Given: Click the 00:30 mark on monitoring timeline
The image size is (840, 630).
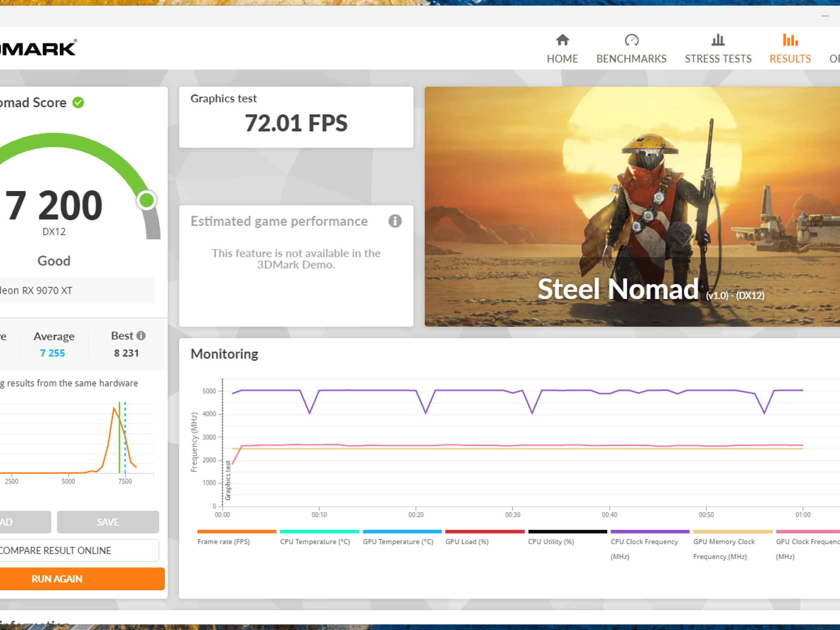Looking at the screenshot, I should click(512, 514).
